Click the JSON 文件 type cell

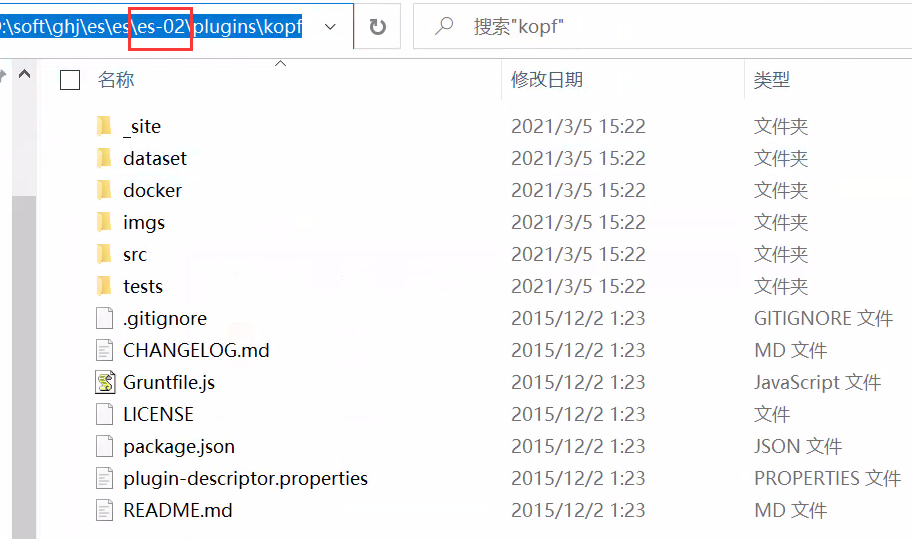797,446
